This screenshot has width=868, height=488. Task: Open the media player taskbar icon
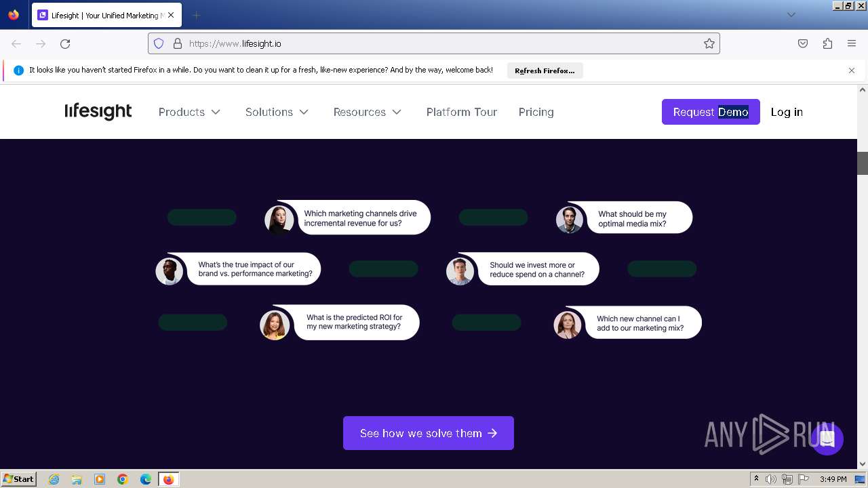pos(100,479)
